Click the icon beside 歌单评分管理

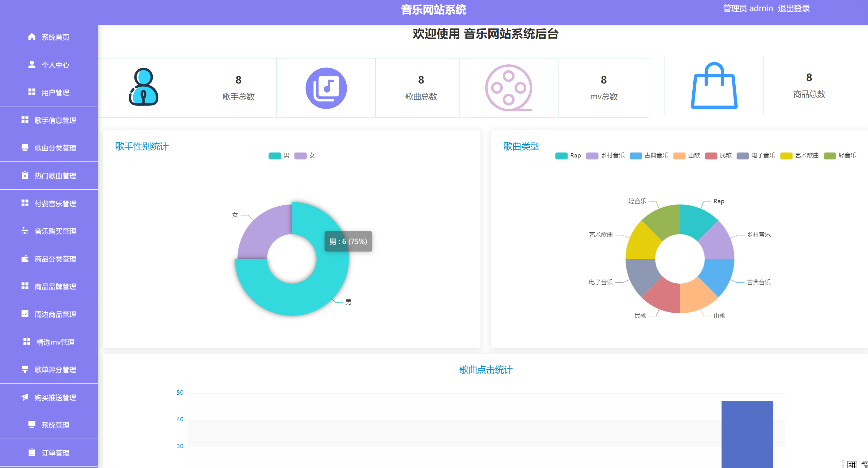[x=25, y=370]
